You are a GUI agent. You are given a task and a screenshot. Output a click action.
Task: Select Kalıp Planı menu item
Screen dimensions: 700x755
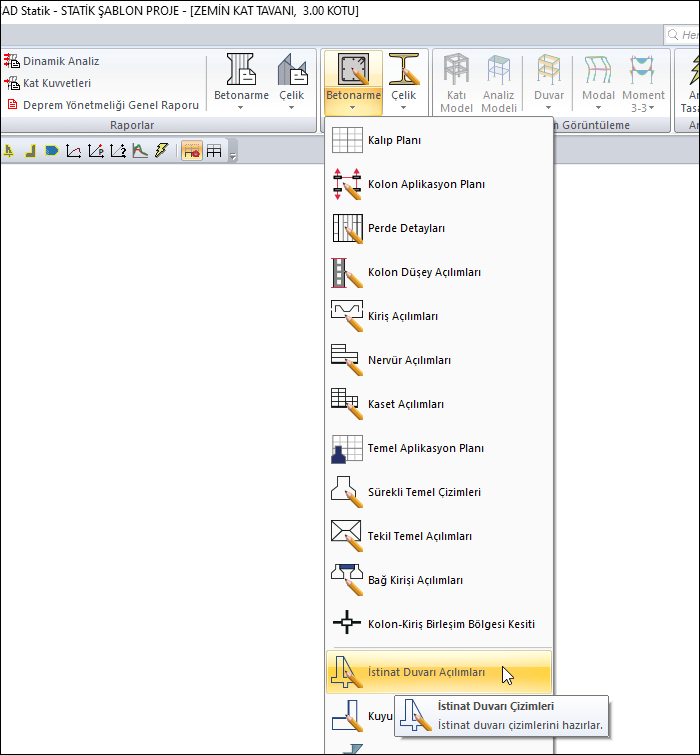click(x=439, y=140)
